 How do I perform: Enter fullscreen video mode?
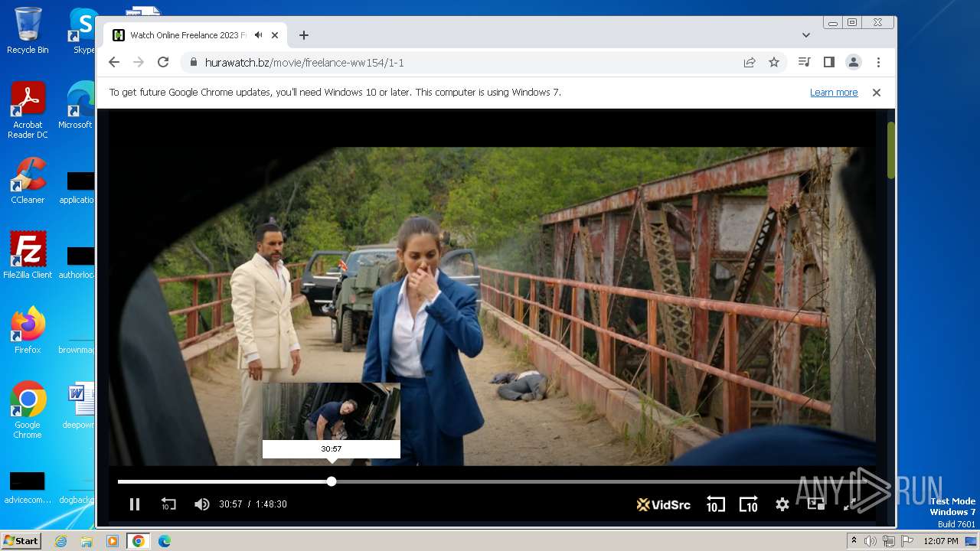[849, 504]
